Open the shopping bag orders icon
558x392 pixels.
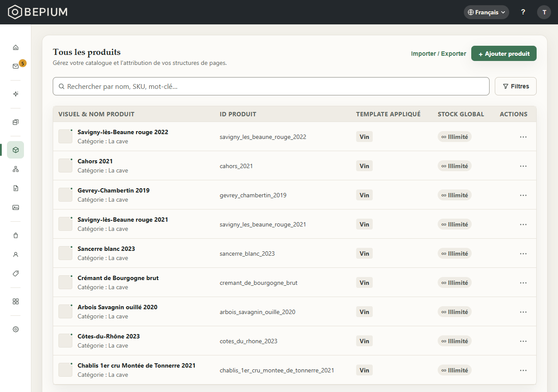click(16, 235)
